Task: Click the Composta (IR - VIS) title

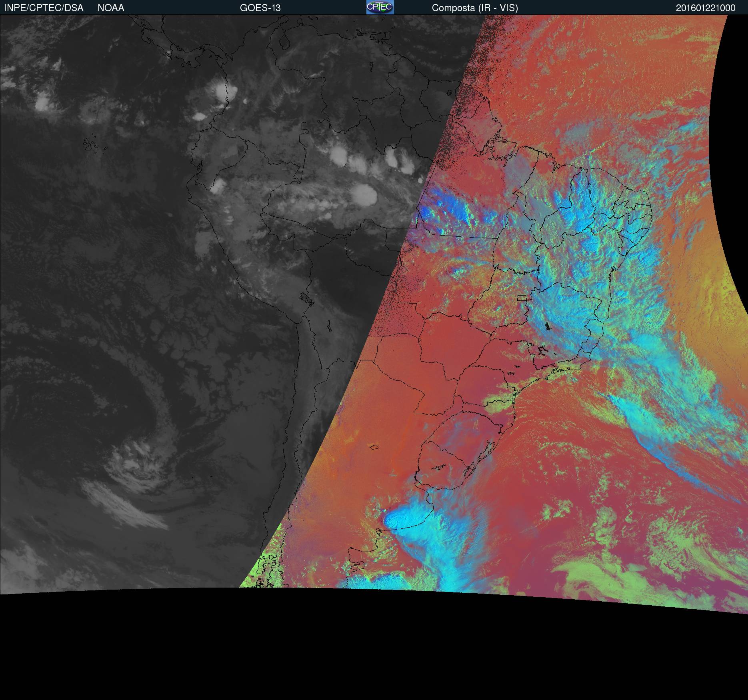Action: point(475,8)
